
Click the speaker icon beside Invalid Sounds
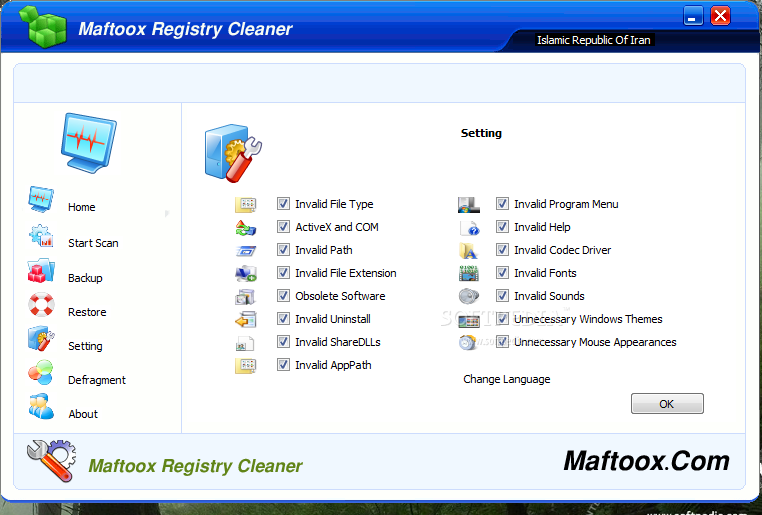469,296
